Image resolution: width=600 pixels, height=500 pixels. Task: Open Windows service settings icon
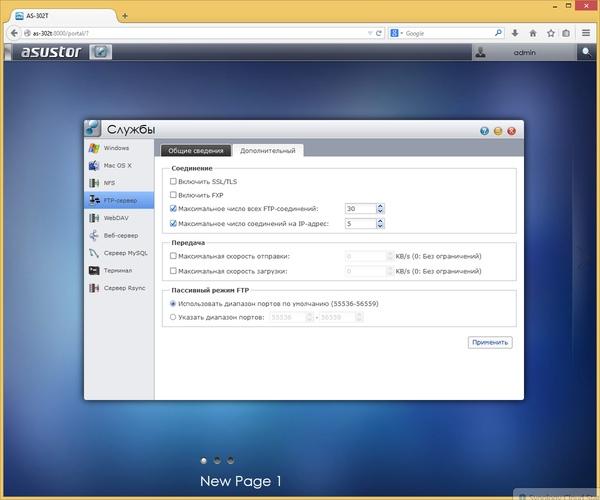(94, 148)
